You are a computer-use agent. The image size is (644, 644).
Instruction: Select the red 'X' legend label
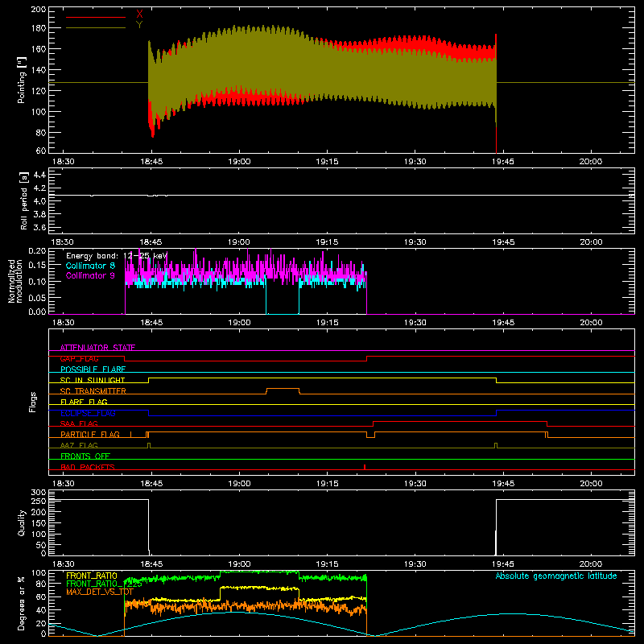click(x=139, y=14)
